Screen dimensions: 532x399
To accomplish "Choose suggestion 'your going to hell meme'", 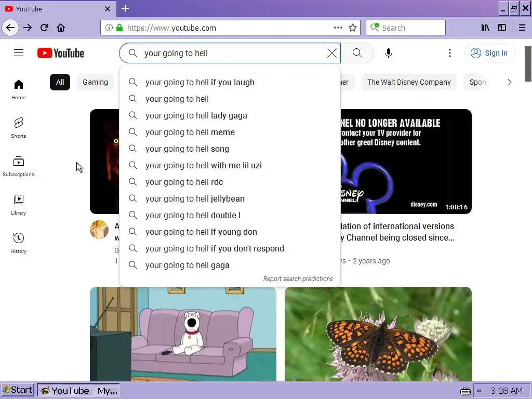I will (x=230, y=132).
